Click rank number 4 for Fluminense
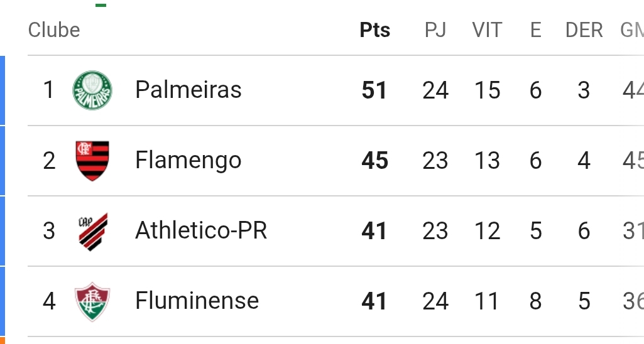The image size is (644, 344). pyautogui.click(x=49, y=301)
